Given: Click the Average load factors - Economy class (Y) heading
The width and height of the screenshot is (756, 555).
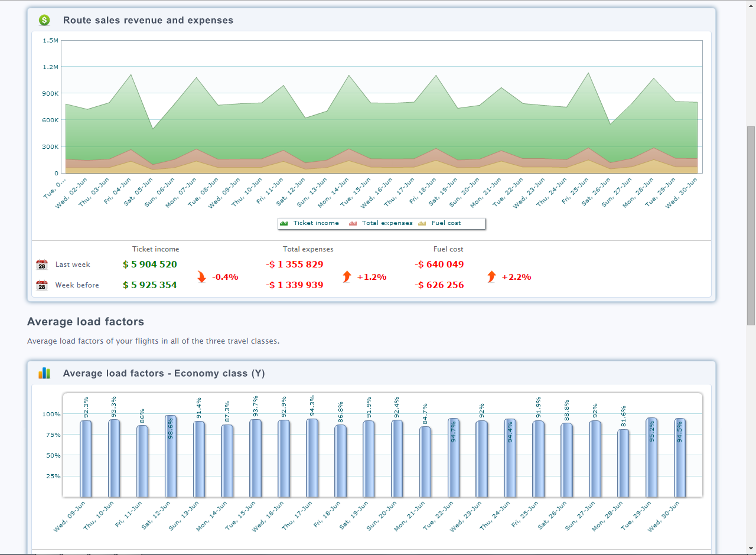Looking at the screenshot, I should [x=164, y=373].
